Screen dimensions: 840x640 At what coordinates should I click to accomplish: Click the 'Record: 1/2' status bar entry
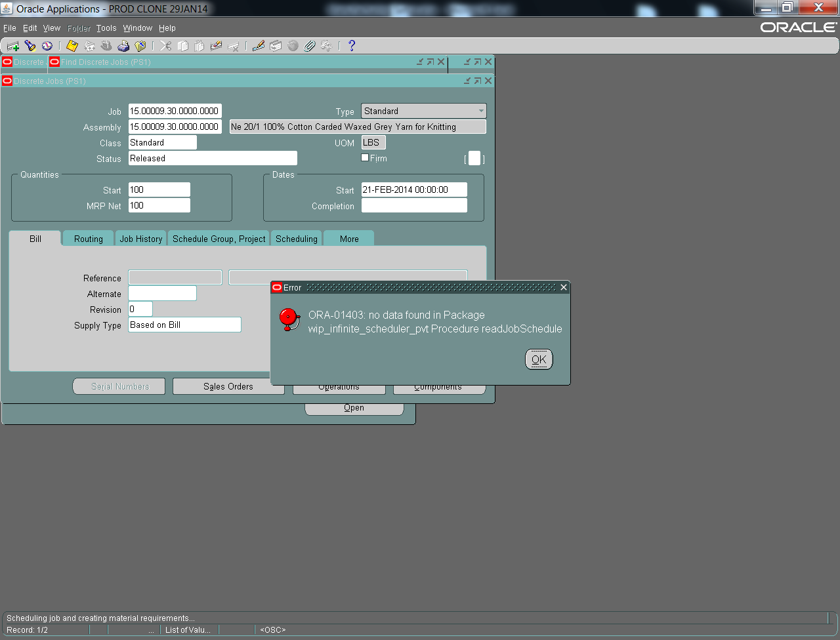27,630
